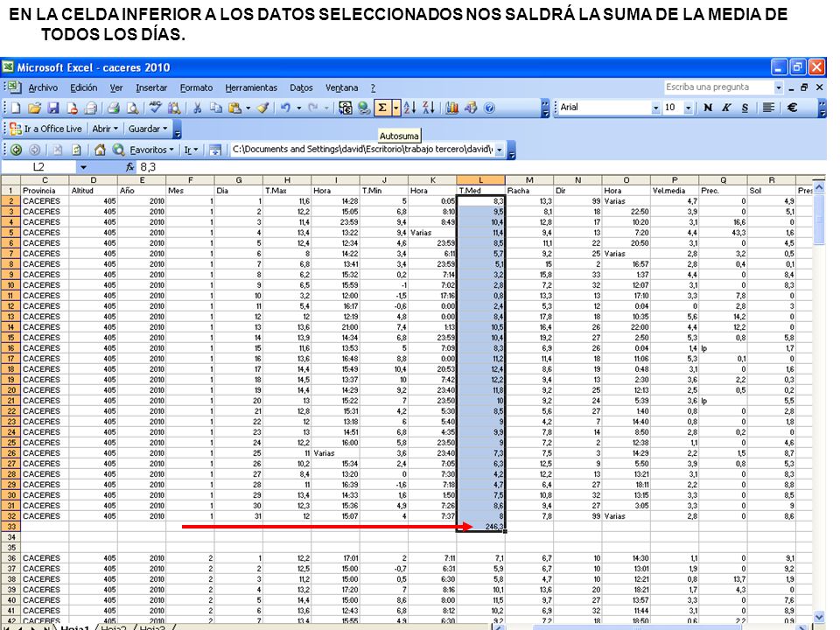The height and width of the screenshot is (630, 840).
Task: Open Print Preview magnifier icon
Action: 132,108
